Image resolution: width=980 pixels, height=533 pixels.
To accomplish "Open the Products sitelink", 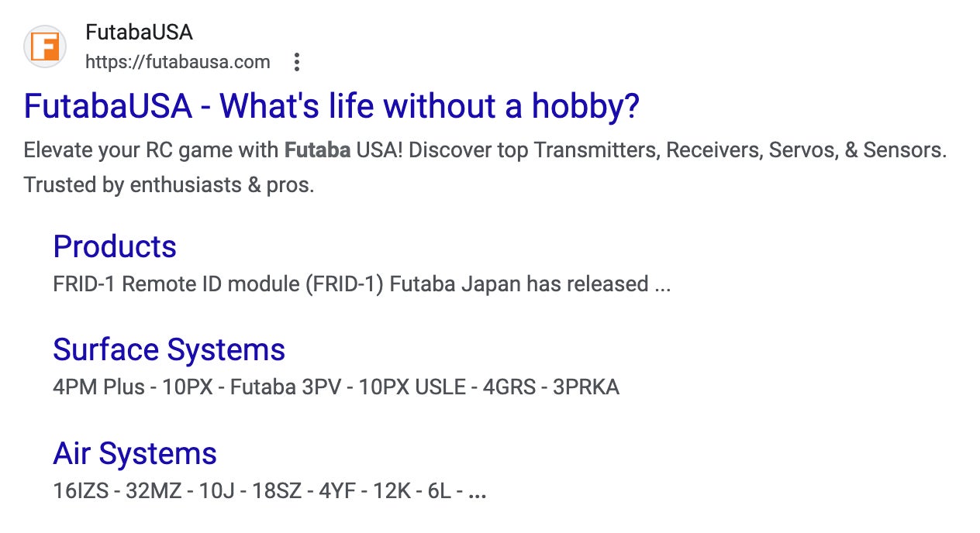I will pos(115,246).
